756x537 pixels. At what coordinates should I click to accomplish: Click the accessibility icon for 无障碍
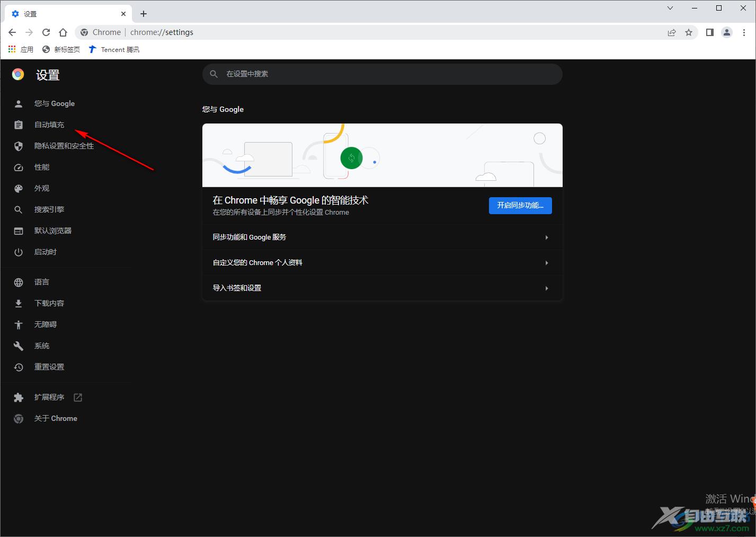click(x=19, y=324)
